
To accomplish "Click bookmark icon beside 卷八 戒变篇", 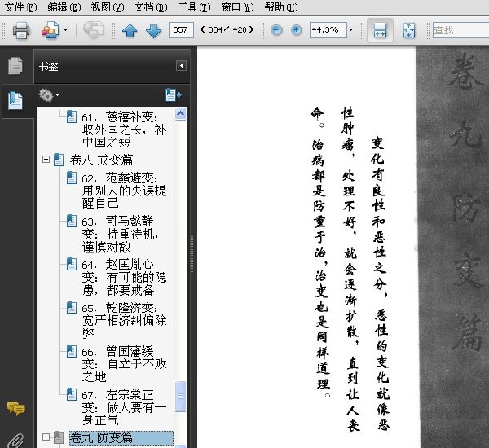I will point(59,160).
